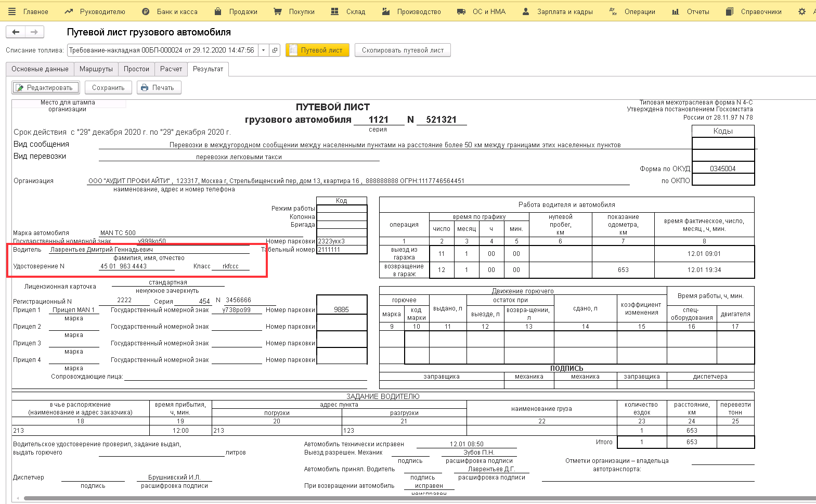
Task: Switch to Простои tab
Action: coord(136,69)
